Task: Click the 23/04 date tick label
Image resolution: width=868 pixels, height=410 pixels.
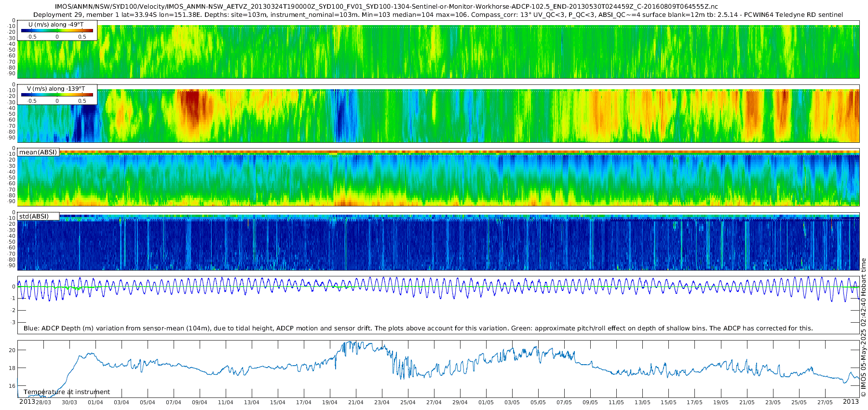Action: point(381,402)
